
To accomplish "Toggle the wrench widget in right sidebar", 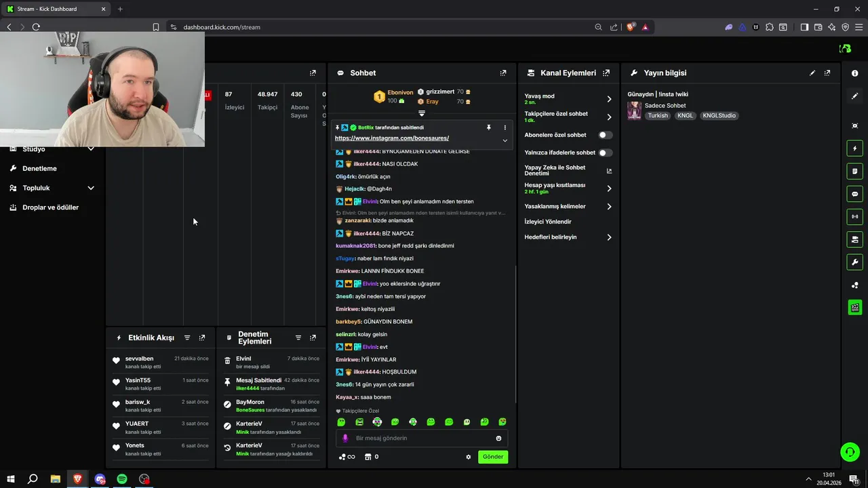I will pos(854,262).
